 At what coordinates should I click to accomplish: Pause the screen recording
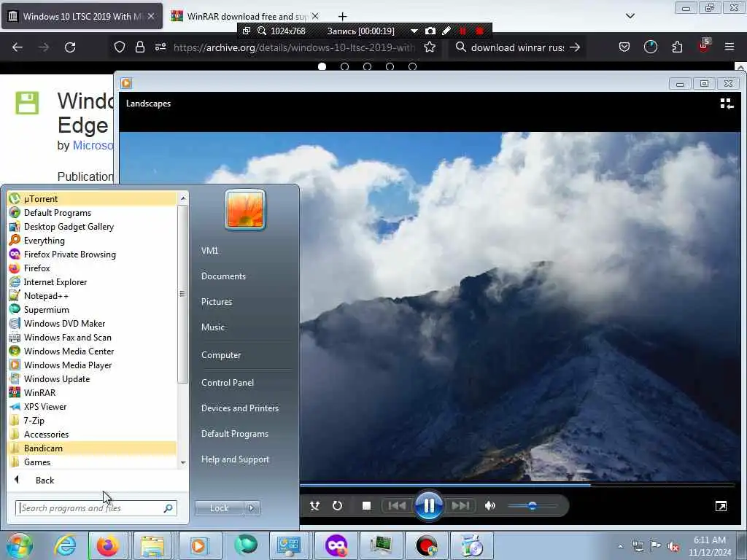[x=462, y=31]
